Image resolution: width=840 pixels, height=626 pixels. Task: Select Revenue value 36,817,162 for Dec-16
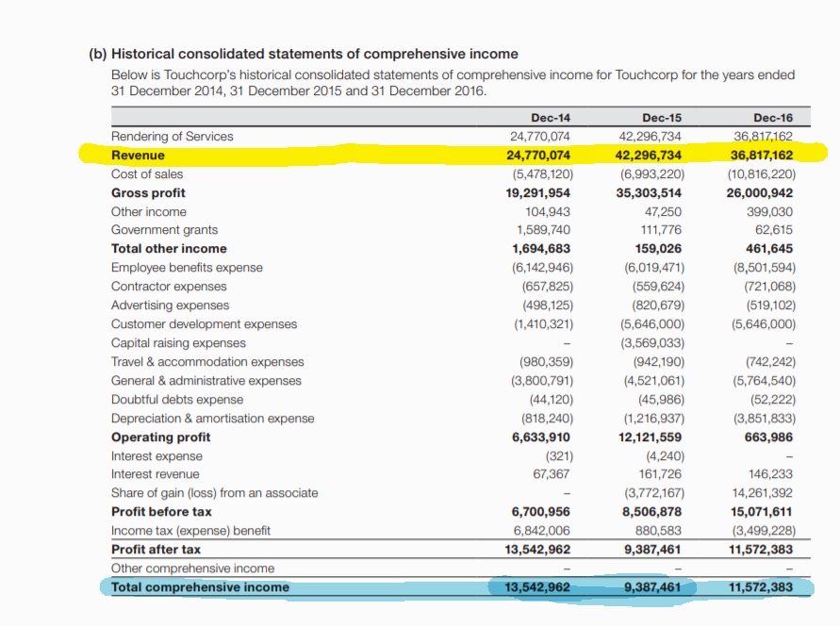click(761, 156)
